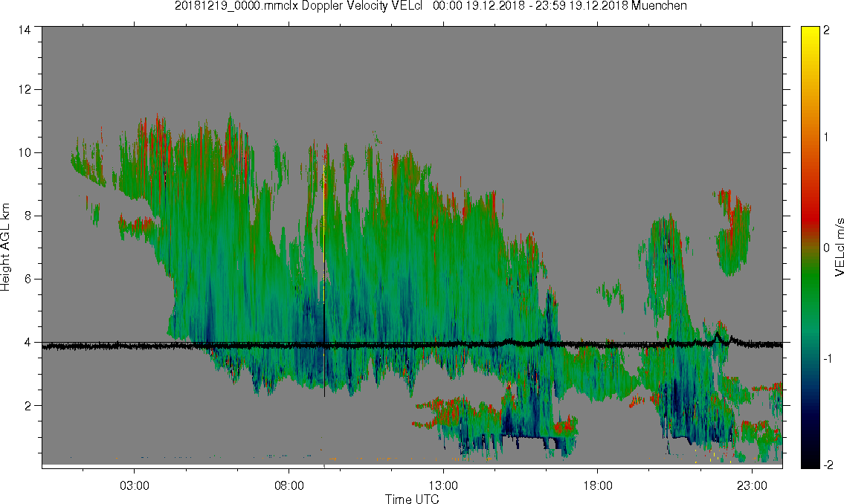Click the isolated cloud patch near 8 km, 22:30
This screenshot has width=844, height=504.
pos(733,233)
